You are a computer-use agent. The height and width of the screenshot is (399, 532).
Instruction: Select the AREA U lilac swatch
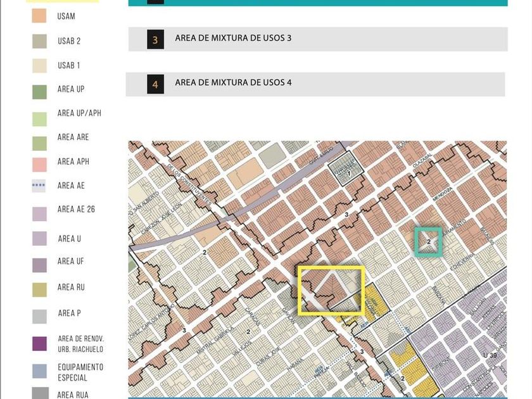(x=39, y=239)
